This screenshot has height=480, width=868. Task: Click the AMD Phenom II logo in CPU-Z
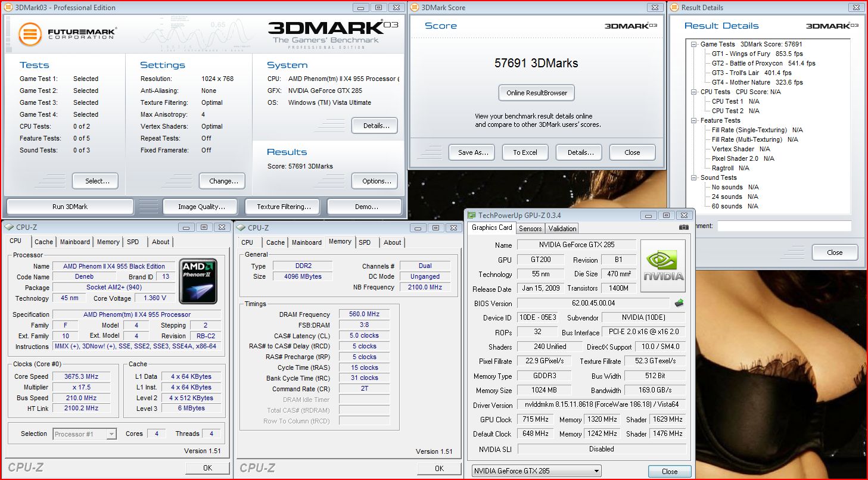point(198,281)
